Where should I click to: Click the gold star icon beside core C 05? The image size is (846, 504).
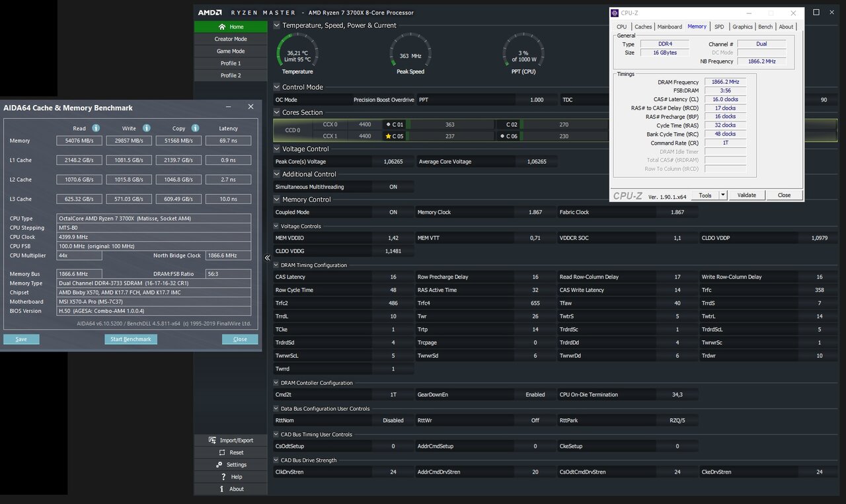click(x=388, y=136)
